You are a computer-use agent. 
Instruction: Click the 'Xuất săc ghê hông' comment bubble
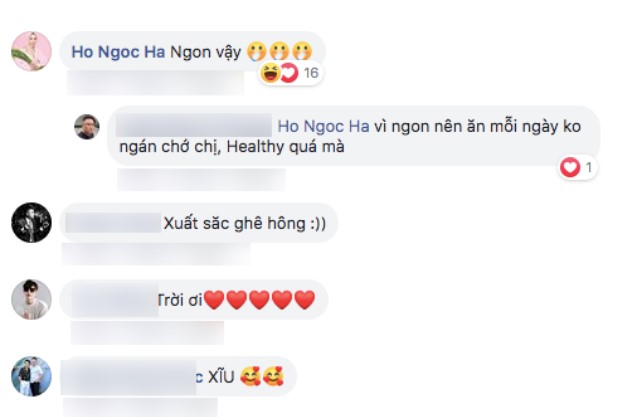point(199,223)
